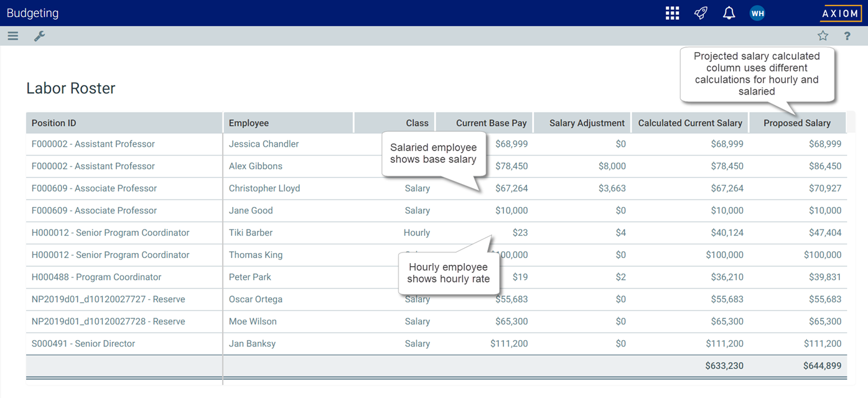Open the hamburger navigation menu
The height and width of the screenshot is (398, 868).
pyautogui.click(x=12, y=35)
